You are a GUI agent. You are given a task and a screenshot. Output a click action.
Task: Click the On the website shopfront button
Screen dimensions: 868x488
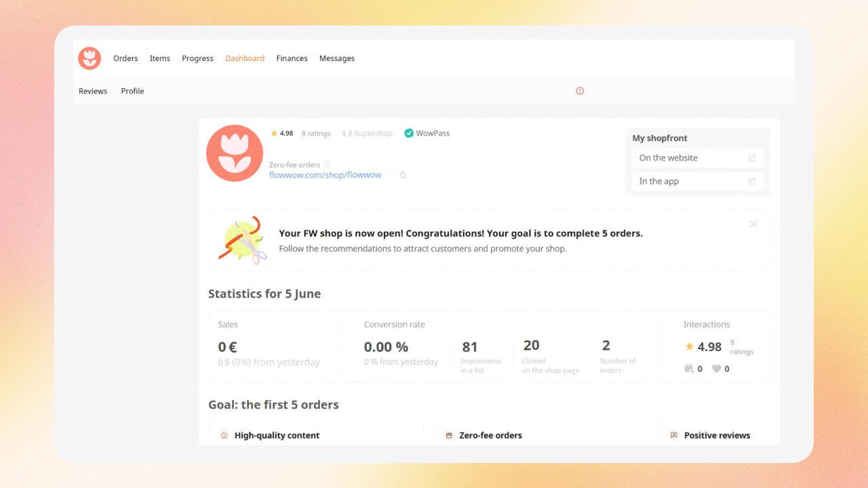697,158
